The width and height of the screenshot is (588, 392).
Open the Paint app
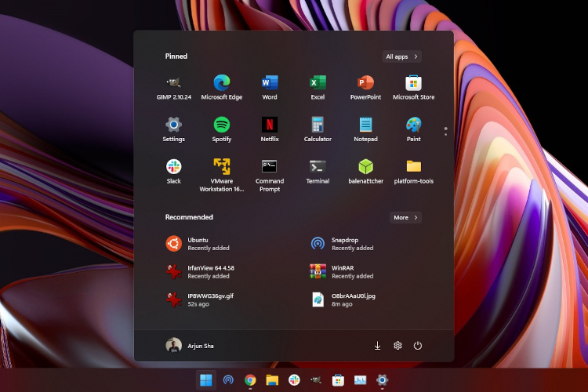pyautogui.click(x=414, y=130)
